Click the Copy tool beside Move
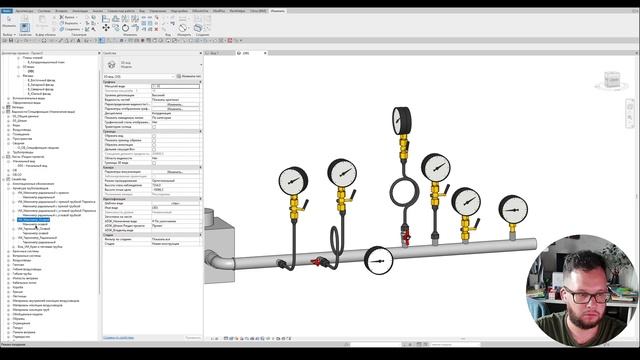Screen dimensions: 640x360 (116, 28)
